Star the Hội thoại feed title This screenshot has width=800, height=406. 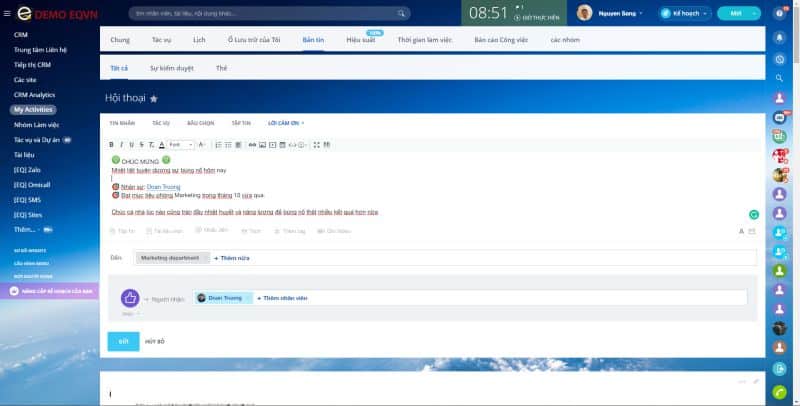[x=154, y=99]
